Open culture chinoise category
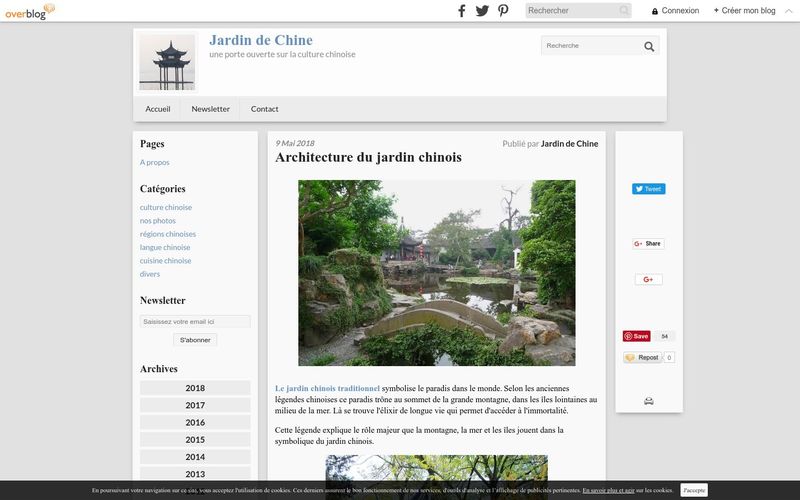 (166, 207)
